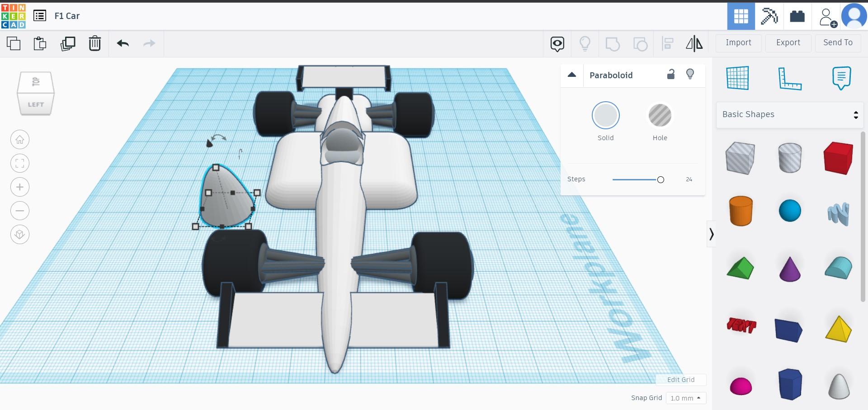Viewport: 868px width, 410px height.
Task: Open the user profile avatar
Action: tap(854, 16)
